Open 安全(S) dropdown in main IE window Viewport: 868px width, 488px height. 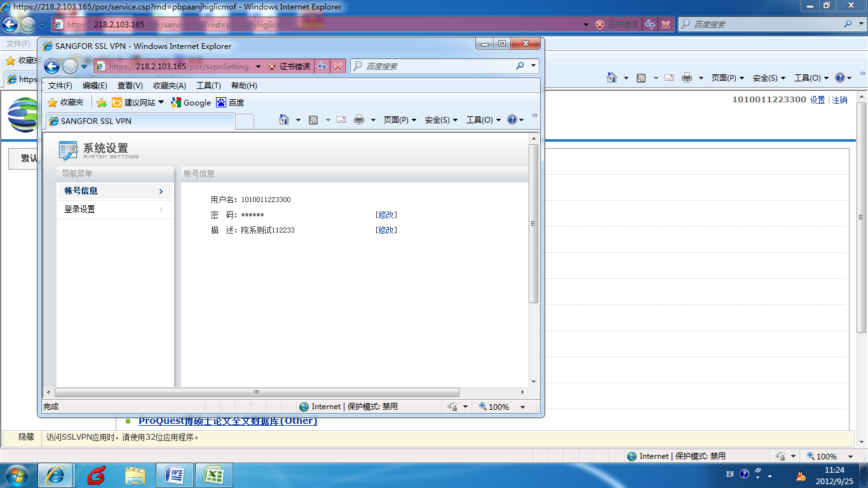(x=769, y=78)
